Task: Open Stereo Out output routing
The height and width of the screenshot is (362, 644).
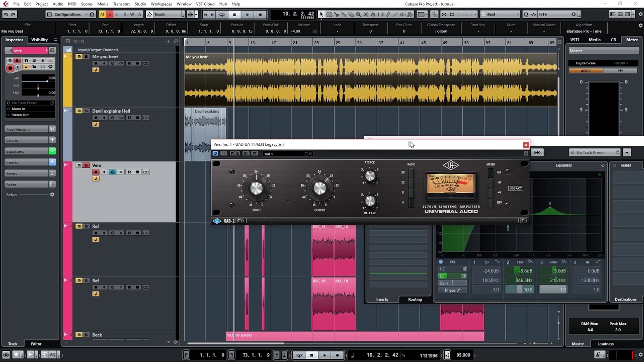Action: coord(30,115)
